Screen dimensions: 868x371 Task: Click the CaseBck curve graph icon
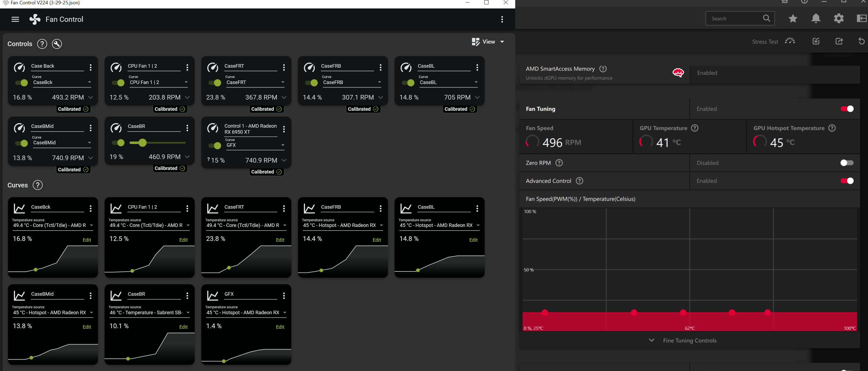[19, 208]
